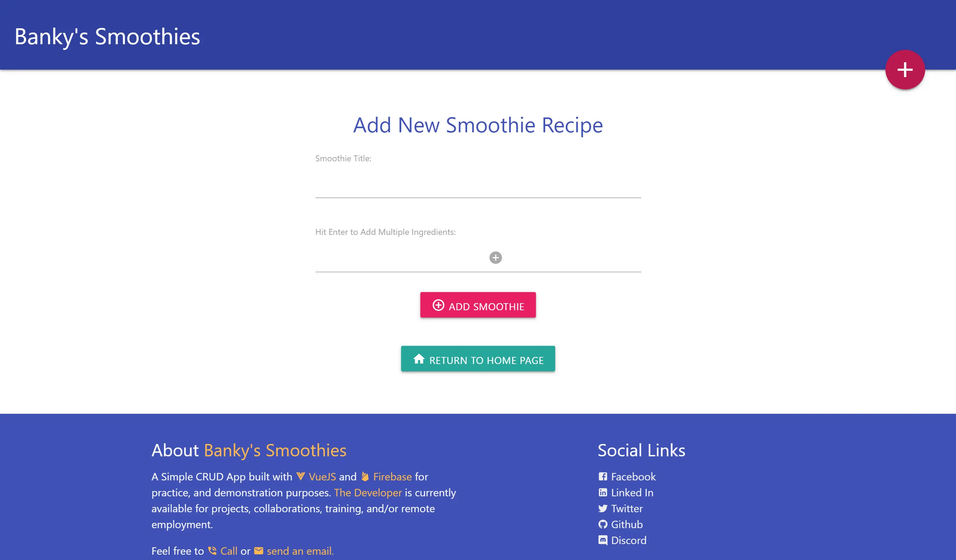Click Banky's Smoothies header title
The height and width of the screenshot is (560, 956).
107,36
